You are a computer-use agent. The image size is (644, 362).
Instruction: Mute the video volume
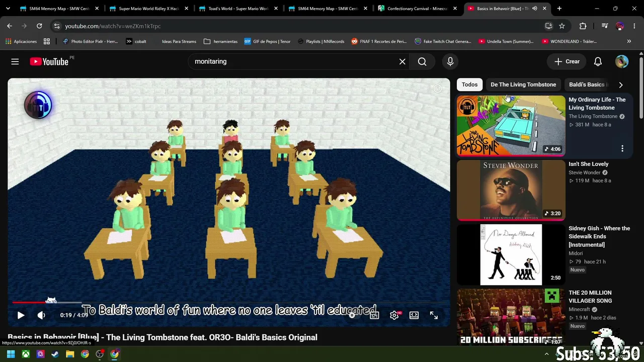[41, 315]
